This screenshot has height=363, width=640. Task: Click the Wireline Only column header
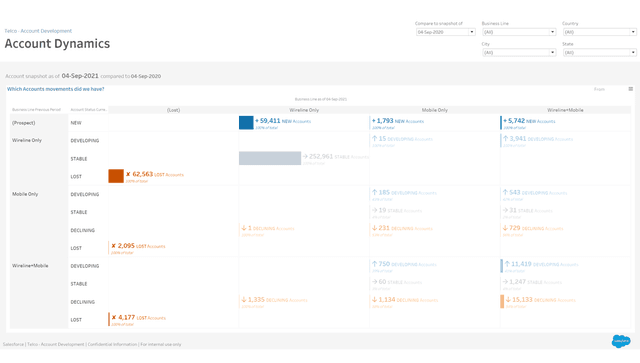point(304,110)
